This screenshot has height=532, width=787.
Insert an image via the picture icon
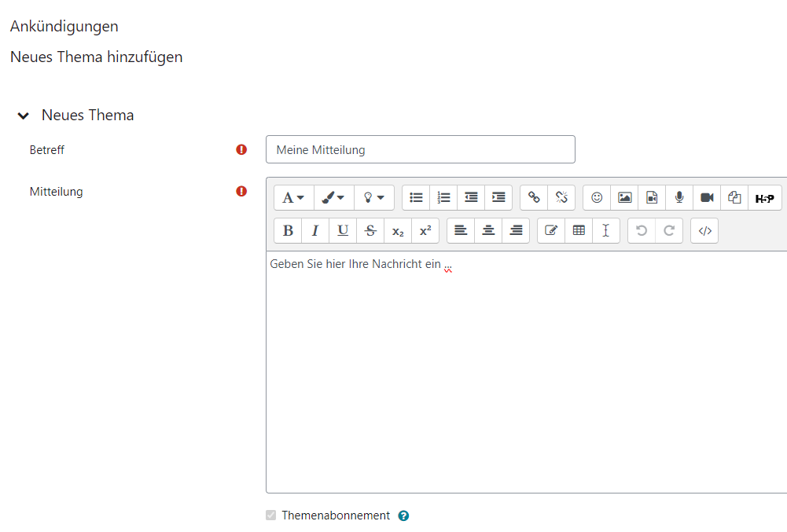[624, 198]
